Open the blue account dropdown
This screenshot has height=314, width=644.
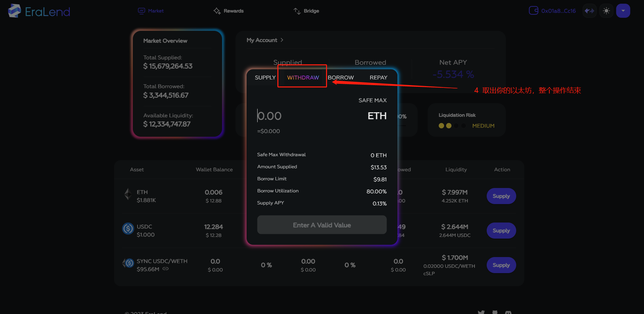pyautogui.click(x=623, y=10)
